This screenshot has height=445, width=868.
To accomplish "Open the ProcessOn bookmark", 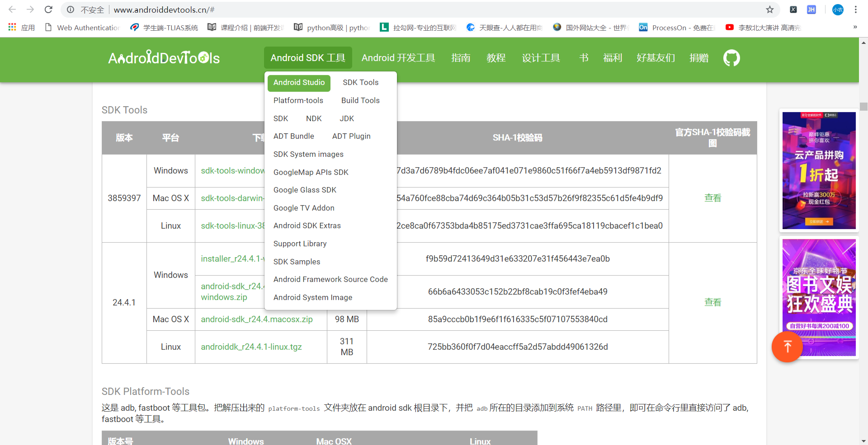I will tap(677, 28).
